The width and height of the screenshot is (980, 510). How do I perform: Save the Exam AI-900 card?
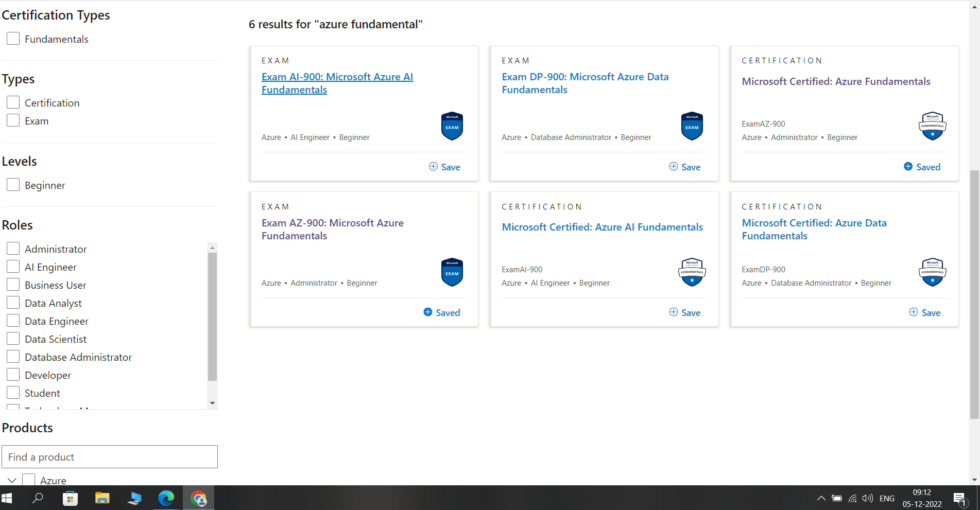(444, 167)
